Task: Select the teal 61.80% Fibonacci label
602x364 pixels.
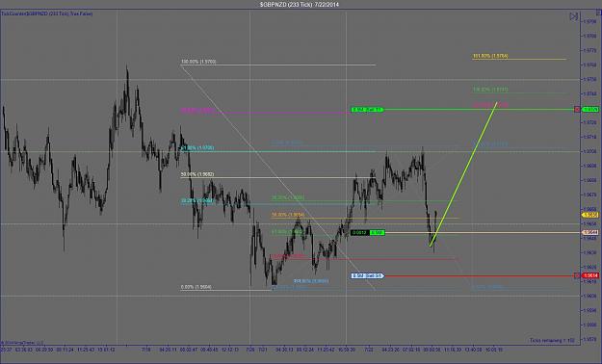Action: coord(197,148)
